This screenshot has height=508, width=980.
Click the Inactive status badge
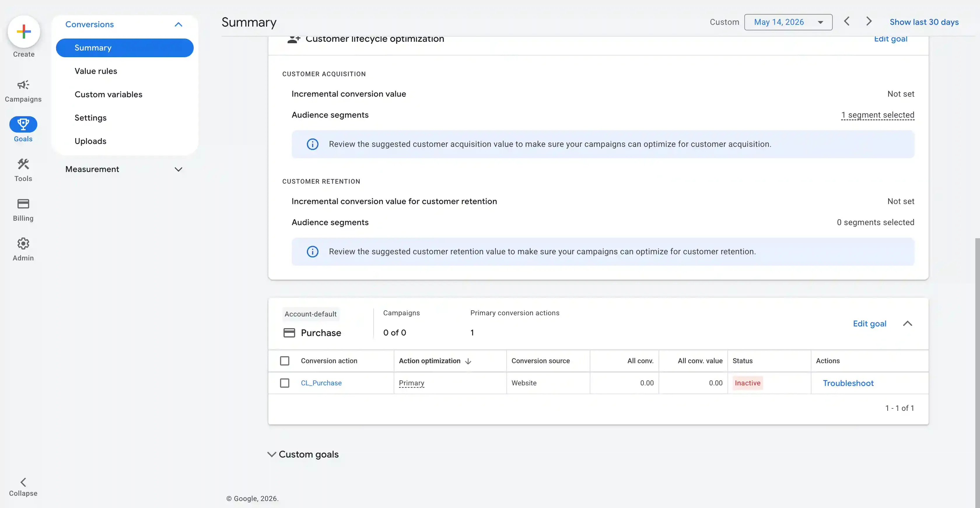point(748,383)
